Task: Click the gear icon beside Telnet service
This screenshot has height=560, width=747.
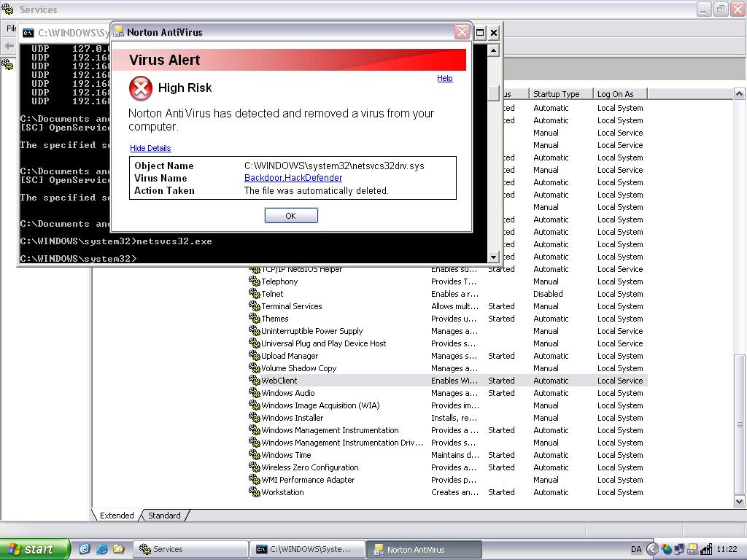Action: 255,293
